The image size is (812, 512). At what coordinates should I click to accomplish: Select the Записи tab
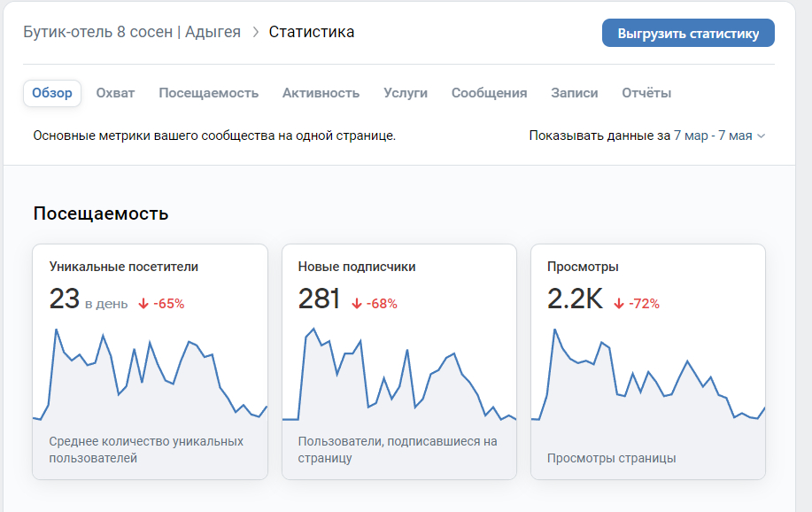click(x=575, y=93)
